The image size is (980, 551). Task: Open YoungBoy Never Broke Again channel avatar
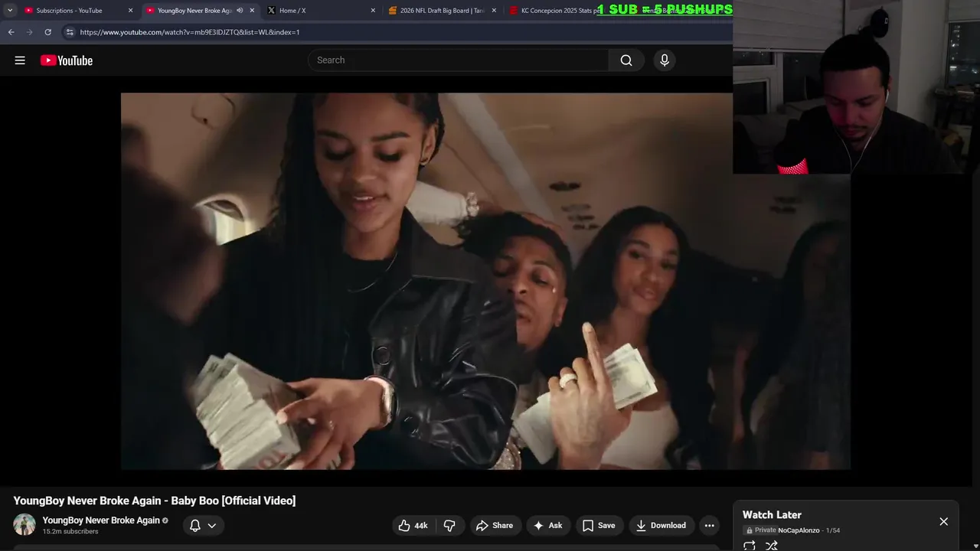tap(24, 524)
